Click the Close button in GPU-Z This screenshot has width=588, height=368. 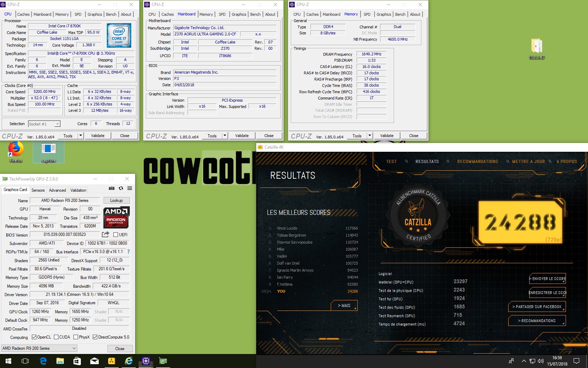tap(120, 348)
